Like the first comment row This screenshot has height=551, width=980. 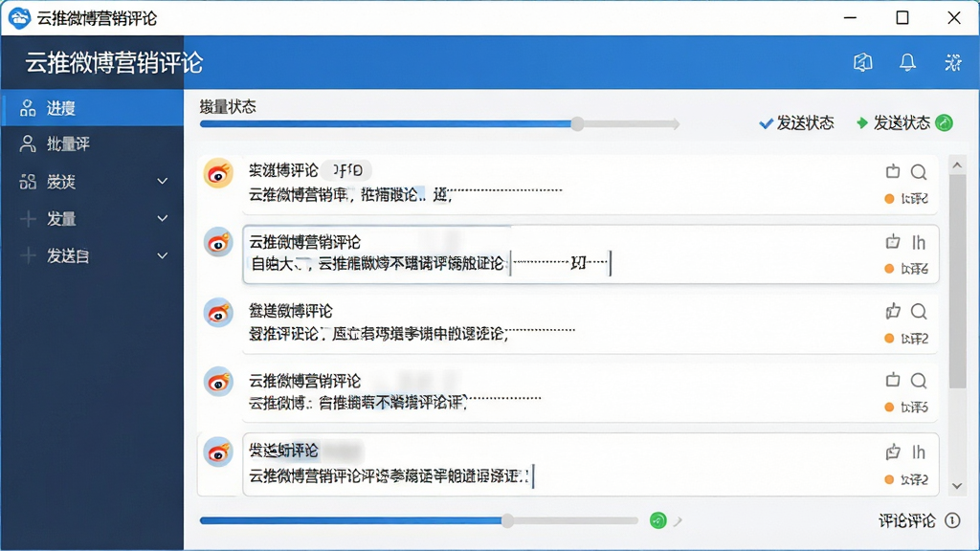(x=893, y=171)
